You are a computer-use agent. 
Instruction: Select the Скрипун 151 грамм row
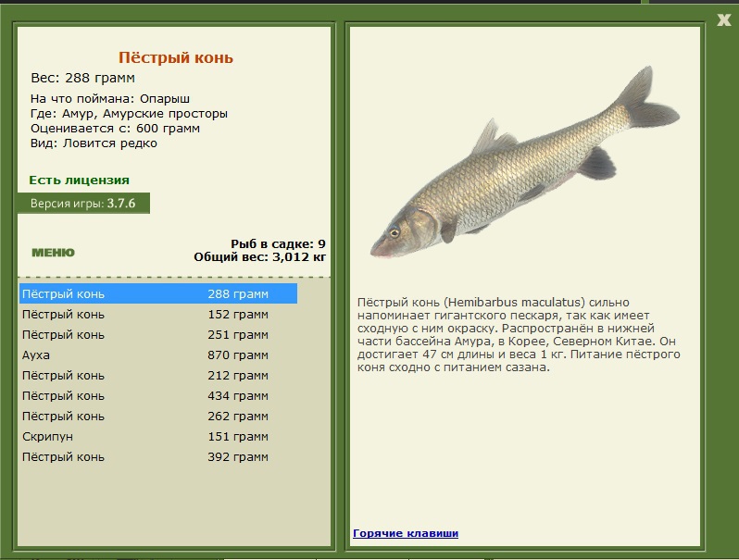(158, 436)
